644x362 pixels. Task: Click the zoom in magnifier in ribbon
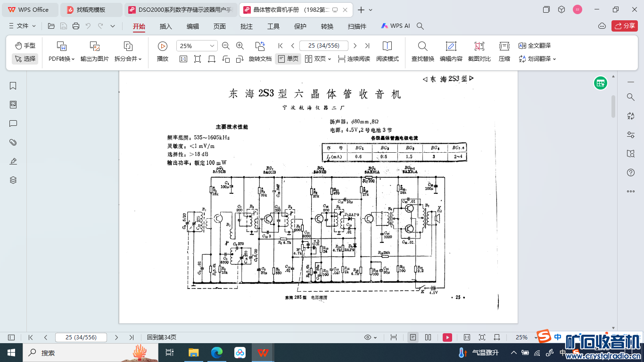click(x=240, y=46)
